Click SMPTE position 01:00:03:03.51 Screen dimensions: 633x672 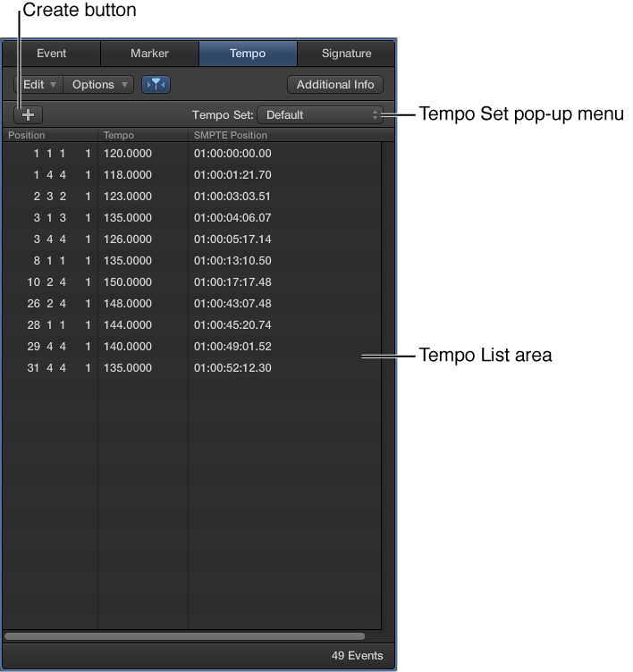click(232, 197)
